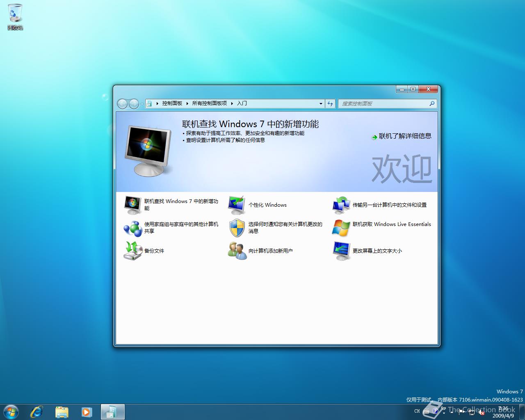Click the network tray icon

(x=472, y=412)
